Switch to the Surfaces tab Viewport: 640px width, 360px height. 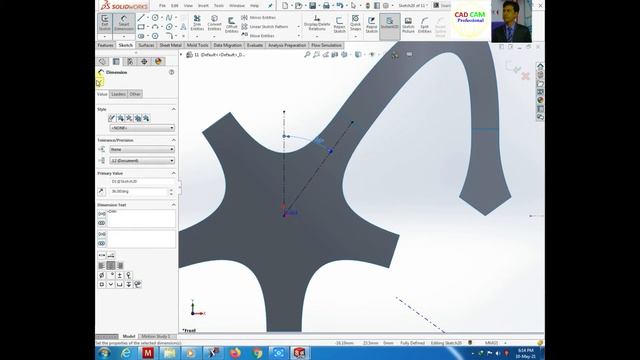click(x=146, y=45)
